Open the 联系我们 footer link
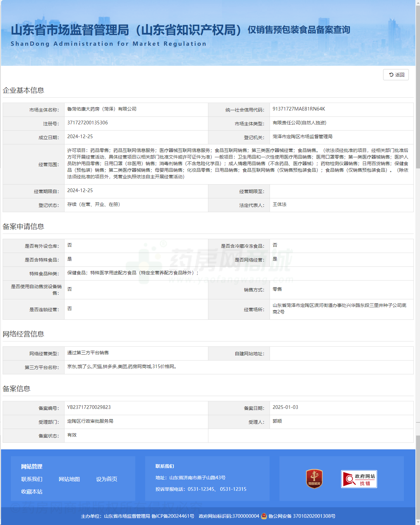The width and height of the screenshot is (420, 525). point(32,479)
